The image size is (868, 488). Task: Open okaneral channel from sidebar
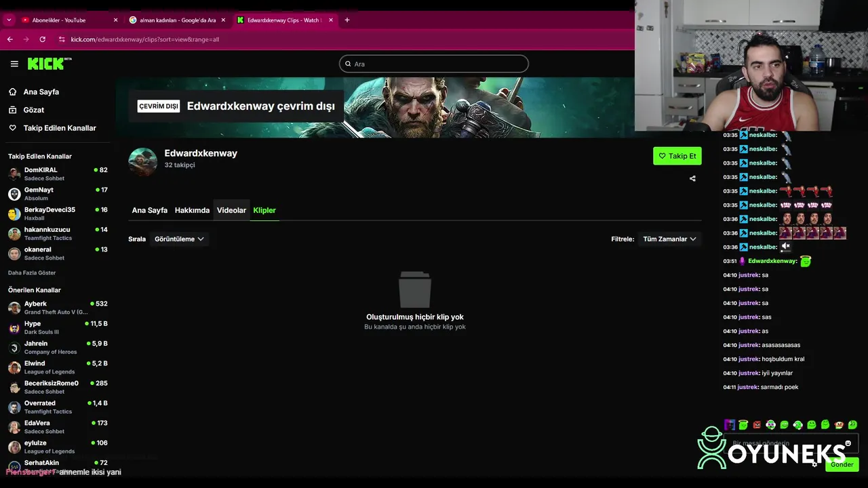(58, 253)
